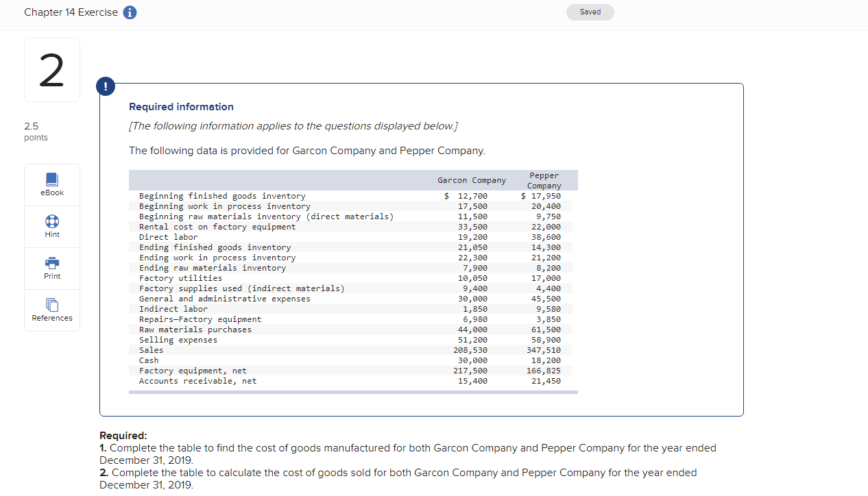The width and height of the screenshot is (868, 496).
Task: Click the info icon beside Chapter 14 Exercise
Action: coord(130,13)
